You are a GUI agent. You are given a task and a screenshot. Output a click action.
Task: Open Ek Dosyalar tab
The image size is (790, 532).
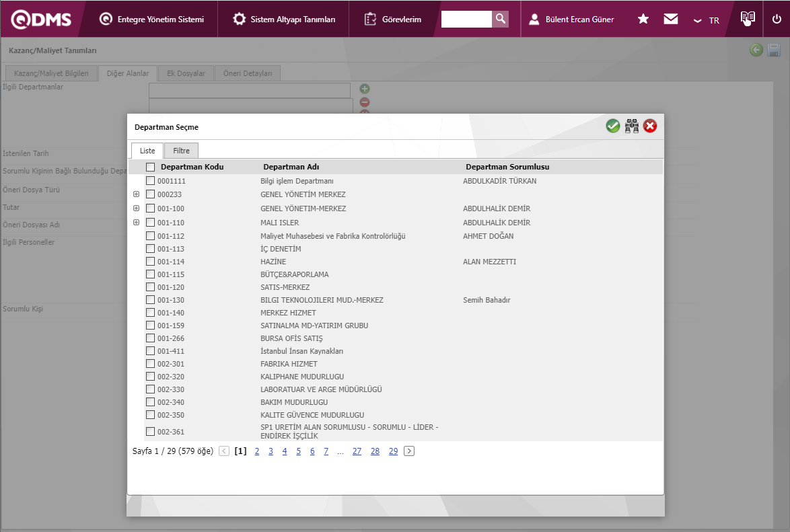tap(186, 73)
